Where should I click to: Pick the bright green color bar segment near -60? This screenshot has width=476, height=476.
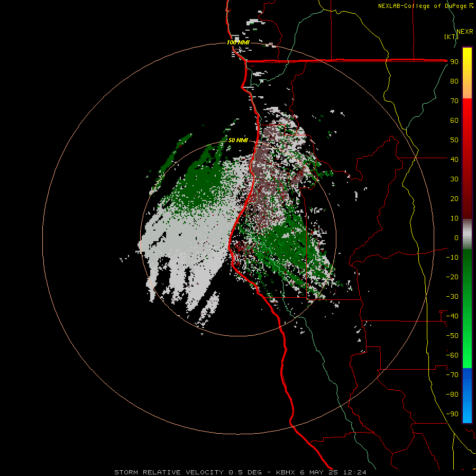[467, 355]
